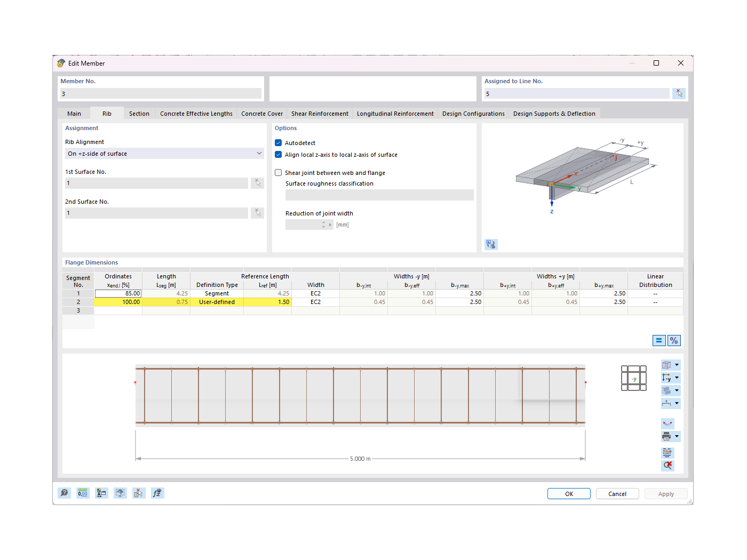Viewport: 747px width, 560px height.
Task: Open the online help icon
Action: tap(63, 493)
